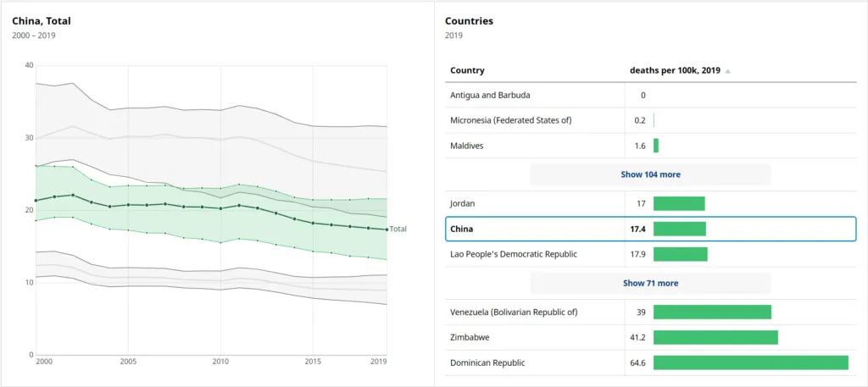Click the "deaths per 100k, 2019" header

tap(675, 70)
